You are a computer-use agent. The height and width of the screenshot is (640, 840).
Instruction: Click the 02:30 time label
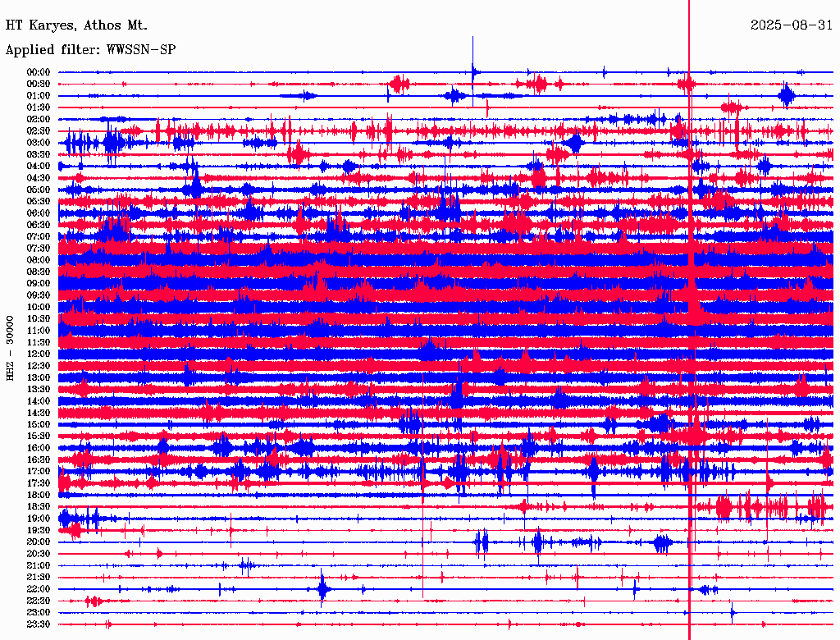(x=39, y=130)
